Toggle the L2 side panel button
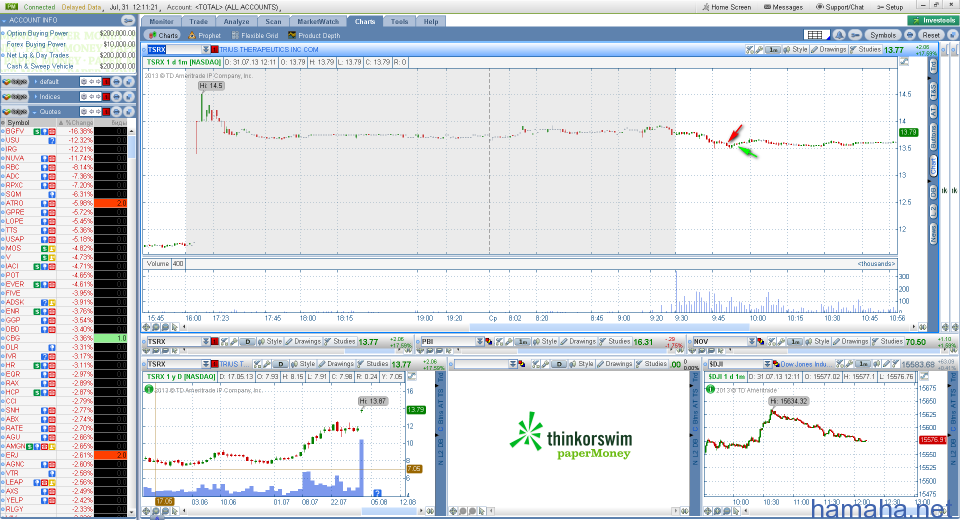Image resolution: width=960 pixels, height=520 pixels. coord(934,211)
